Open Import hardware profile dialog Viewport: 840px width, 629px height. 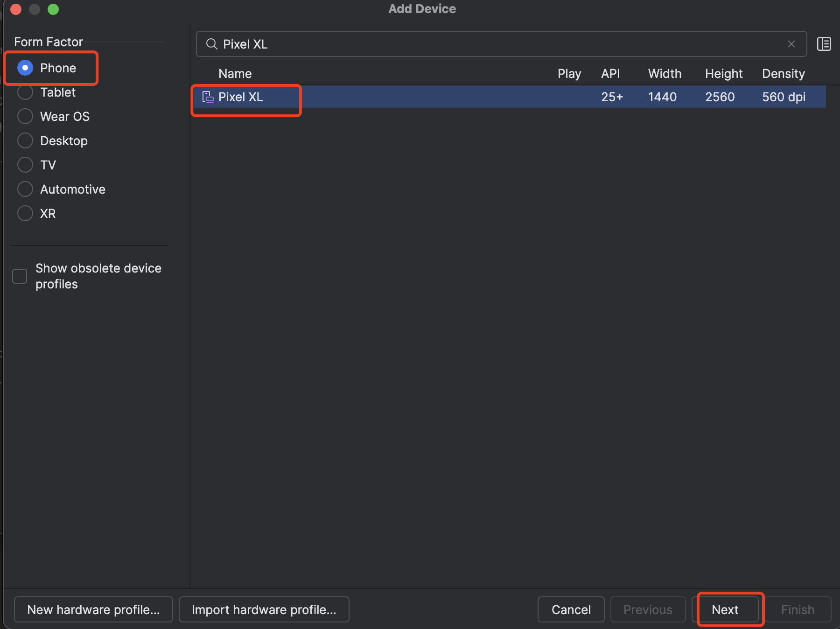pos(264,609)
